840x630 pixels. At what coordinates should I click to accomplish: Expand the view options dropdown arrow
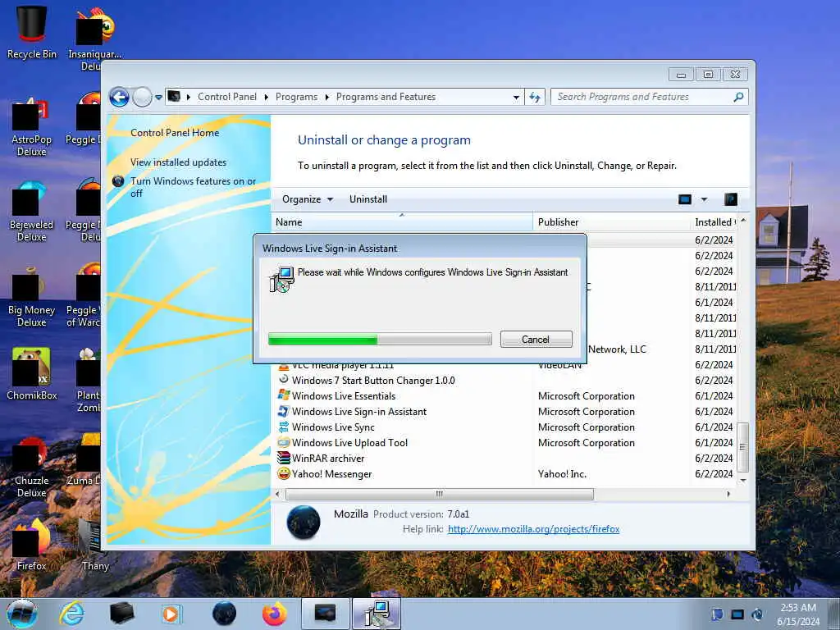click(x=704, y=199)
